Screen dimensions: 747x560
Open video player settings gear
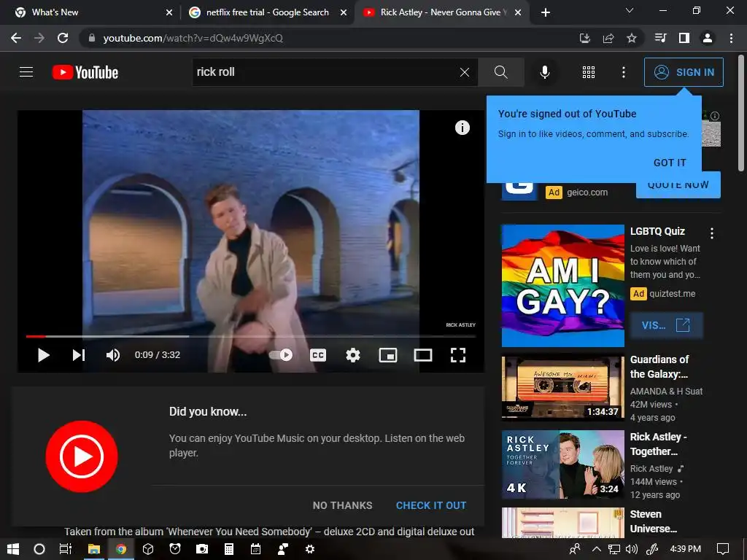point(353,355)
